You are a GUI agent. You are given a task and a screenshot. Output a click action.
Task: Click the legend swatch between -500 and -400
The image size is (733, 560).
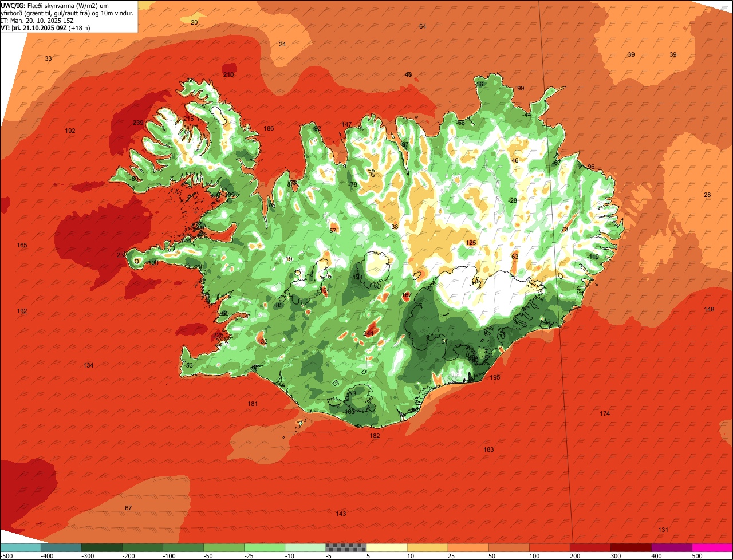pyautogui.click(x=20, y=547)
